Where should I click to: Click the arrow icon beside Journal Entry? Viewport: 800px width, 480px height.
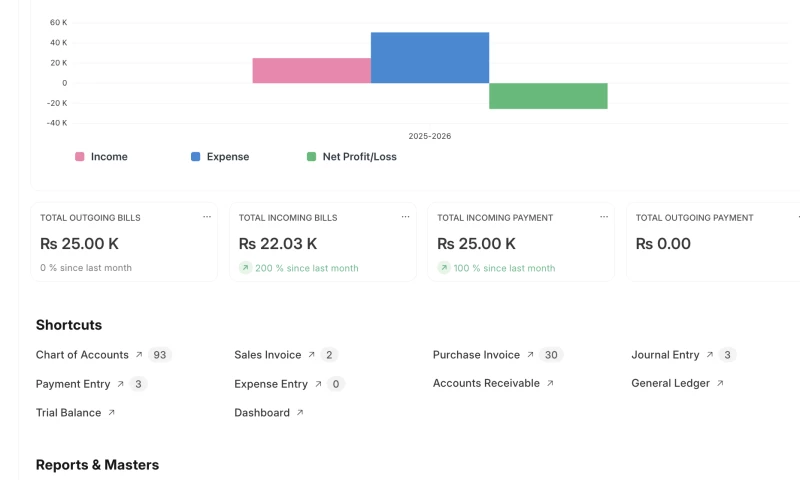pos(710,355)
